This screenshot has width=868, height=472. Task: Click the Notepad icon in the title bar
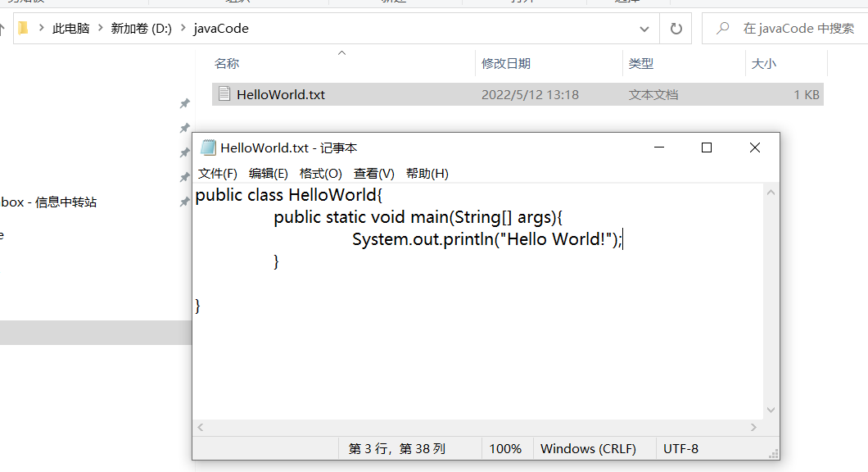coord(208,147)
